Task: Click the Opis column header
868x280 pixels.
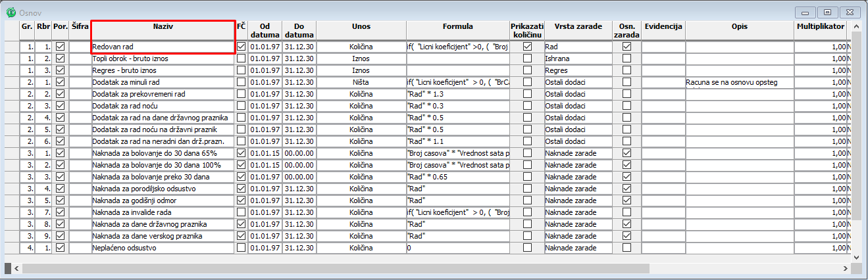Action: coord(739,30)
